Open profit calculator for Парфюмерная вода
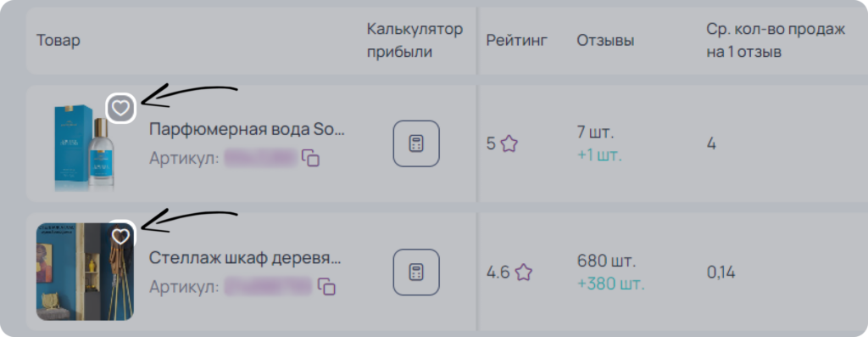Image resolution: width=868 pixels, height=337 pixels. point(416,143)
